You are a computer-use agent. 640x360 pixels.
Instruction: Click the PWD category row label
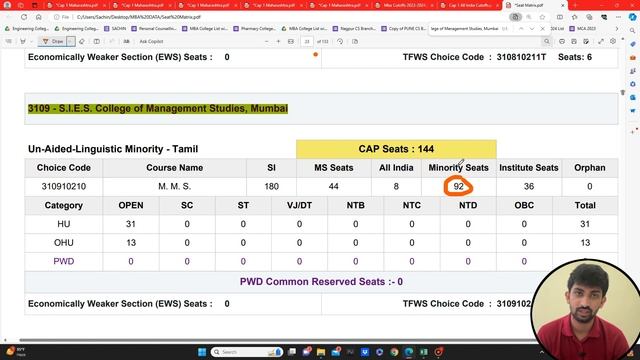coord(64,261)
